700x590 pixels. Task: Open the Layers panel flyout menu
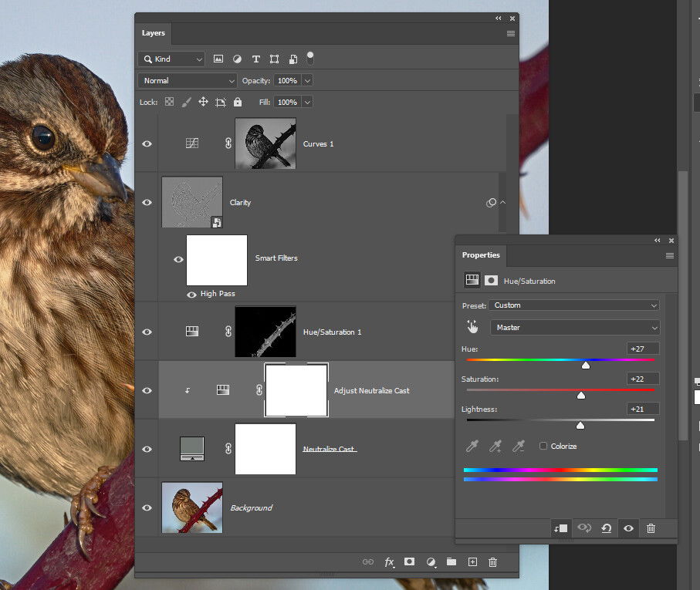pos(510,34)
